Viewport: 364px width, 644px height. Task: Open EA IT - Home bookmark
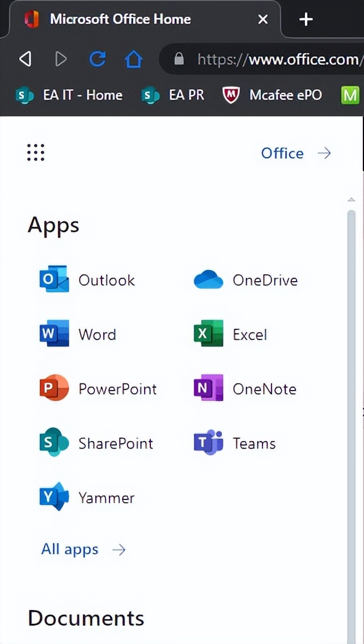coord(69,95)
